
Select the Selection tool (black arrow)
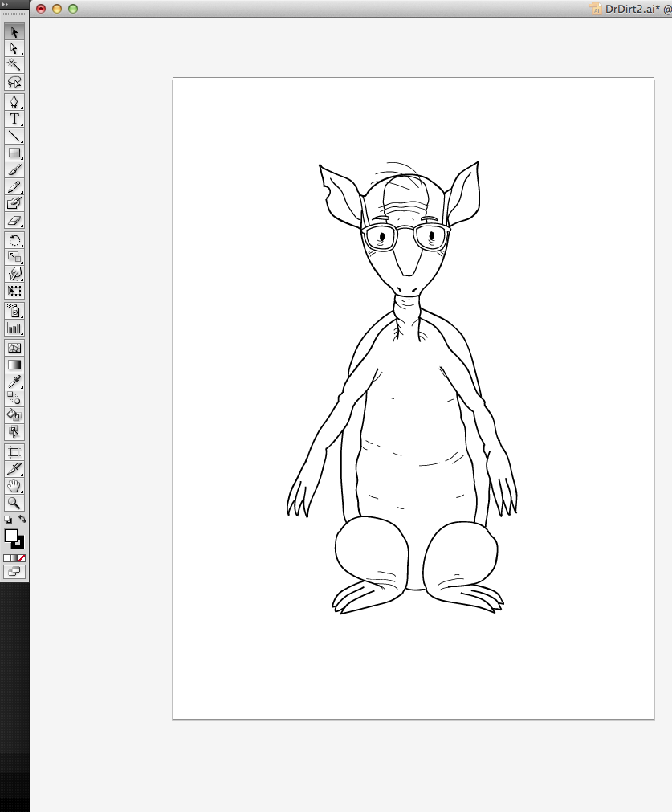pyautogui.click(x=14, y=32)
